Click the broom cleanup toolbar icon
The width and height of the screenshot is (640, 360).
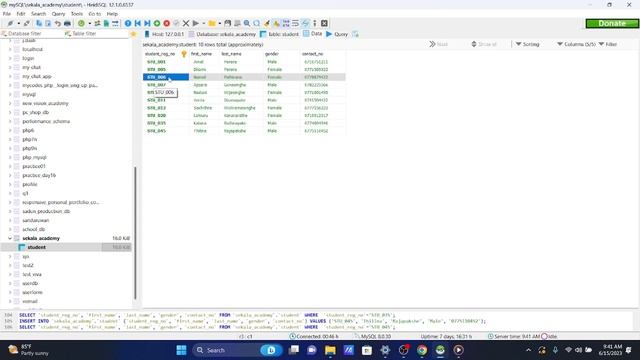coord(267,23)
